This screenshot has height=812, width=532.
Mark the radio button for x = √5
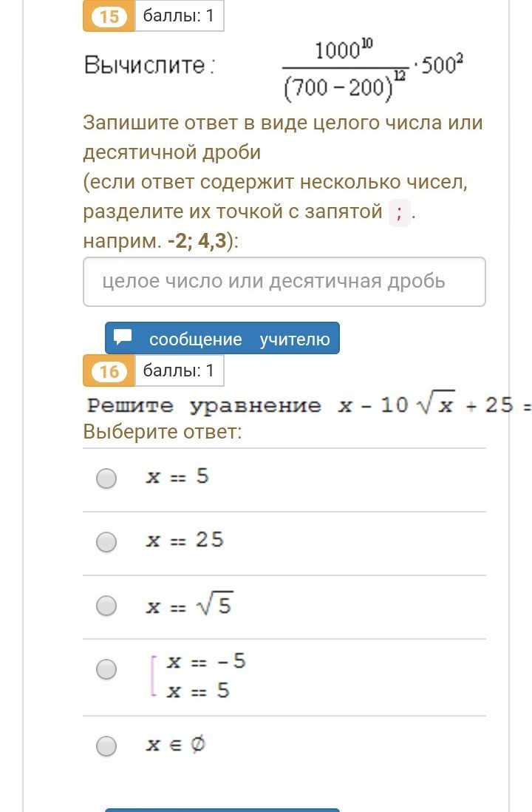(107, 606)
